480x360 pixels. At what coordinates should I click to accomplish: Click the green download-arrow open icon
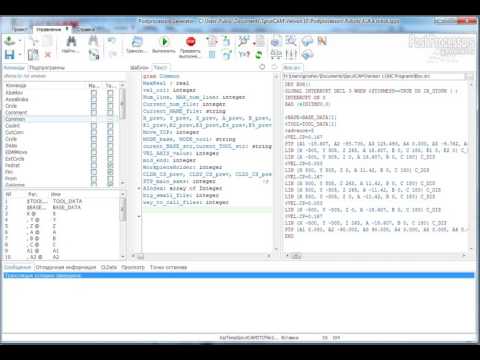click(x=10, y=41)
